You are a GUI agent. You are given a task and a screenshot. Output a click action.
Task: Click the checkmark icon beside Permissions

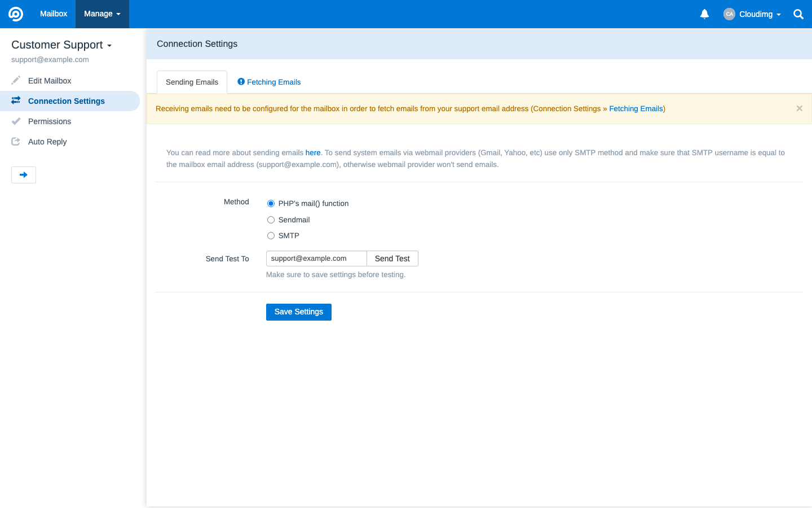16,121
